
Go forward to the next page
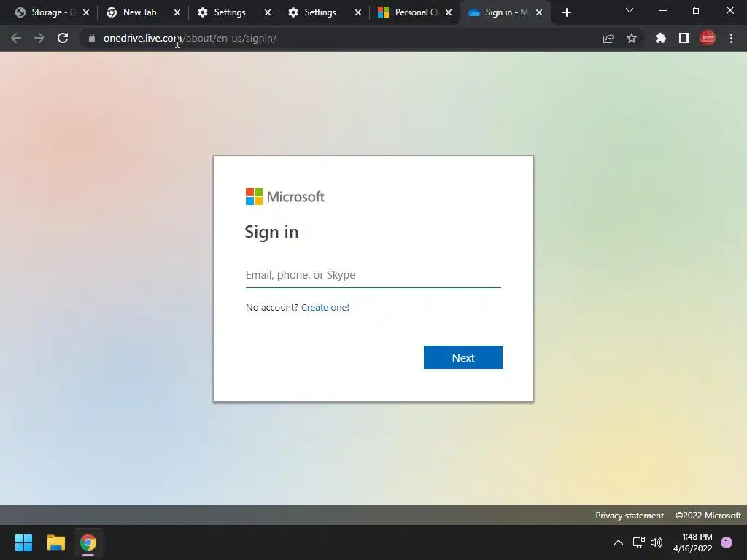pos(39,38)
